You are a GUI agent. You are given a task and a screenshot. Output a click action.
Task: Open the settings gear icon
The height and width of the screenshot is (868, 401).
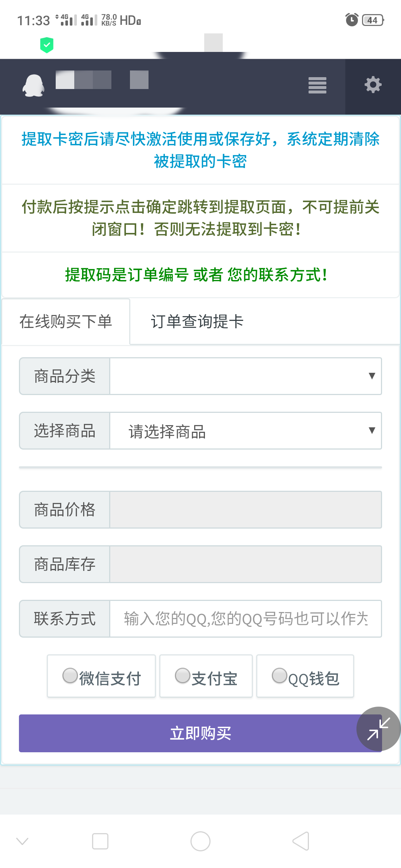click(x=373, y=85)
